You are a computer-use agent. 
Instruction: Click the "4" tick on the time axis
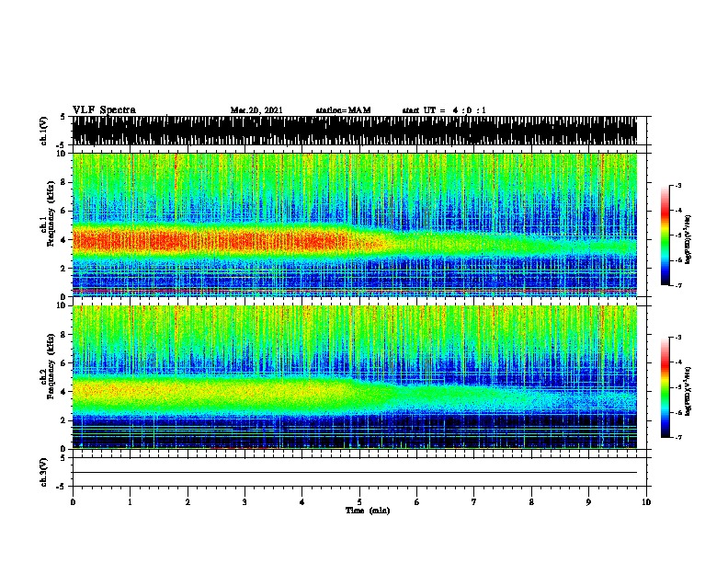(302, 502)
